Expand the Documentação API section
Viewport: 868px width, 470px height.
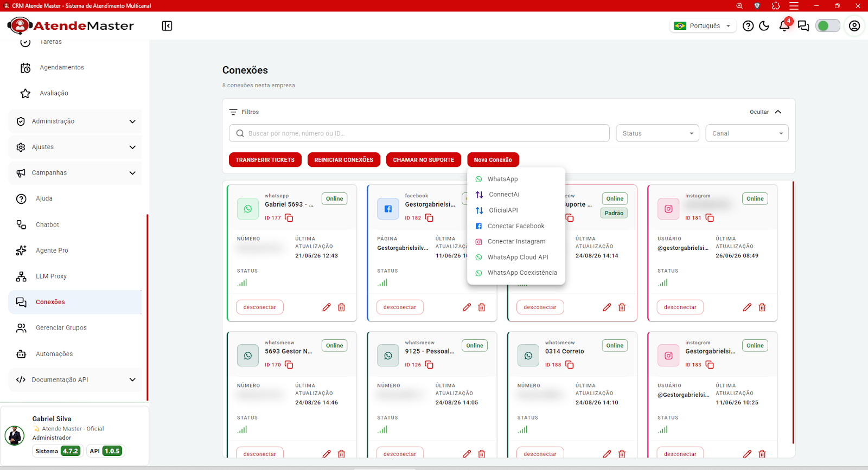(75, 380)
